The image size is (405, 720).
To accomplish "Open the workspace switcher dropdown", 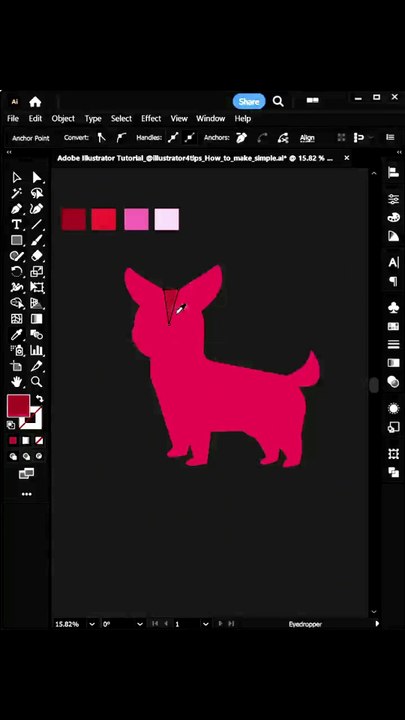I will 313,100.
